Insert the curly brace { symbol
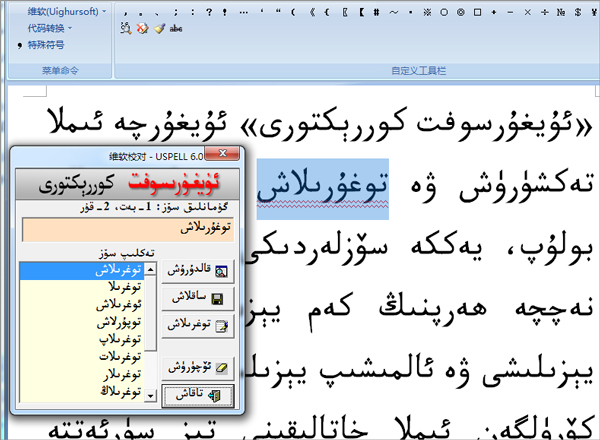This screenshot has width=600, height=440. point(326,13)
